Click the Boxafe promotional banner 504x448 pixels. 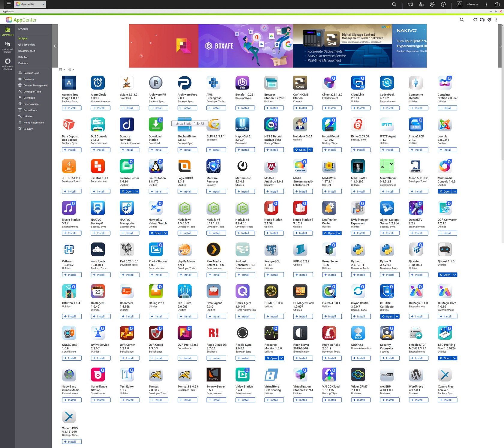pyautogui.click(x=245, y=46)
